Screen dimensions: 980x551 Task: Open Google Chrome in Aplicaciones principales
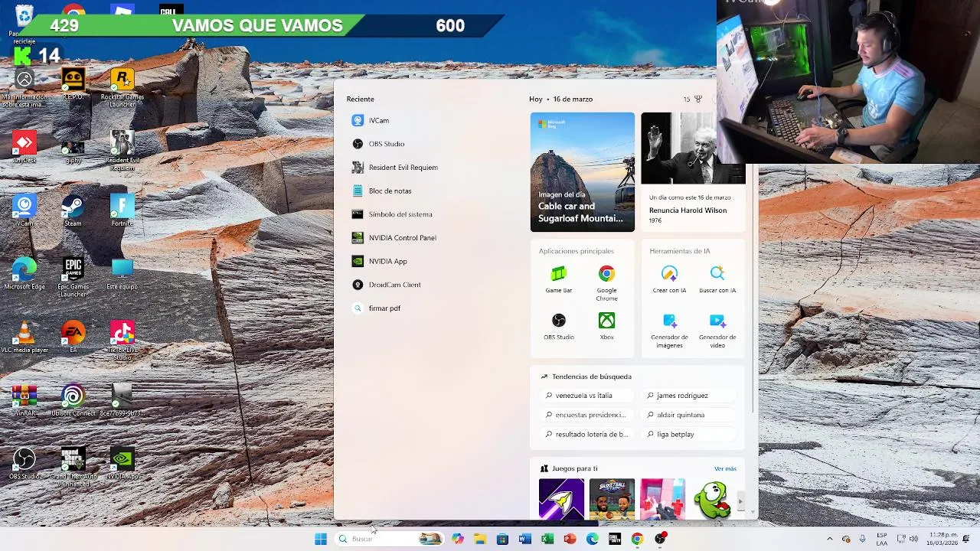[606, 283]
